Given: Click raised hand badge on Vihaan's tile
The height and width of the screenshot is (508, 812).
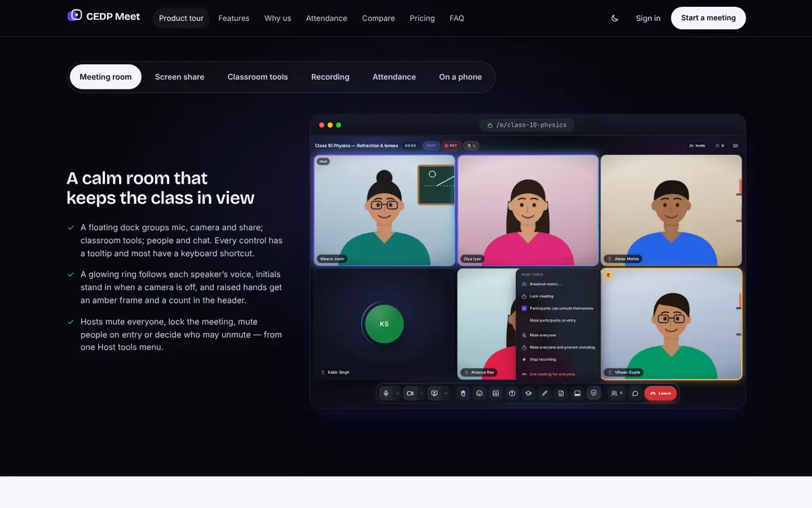Looking at the screenshot, I should 608,275.
